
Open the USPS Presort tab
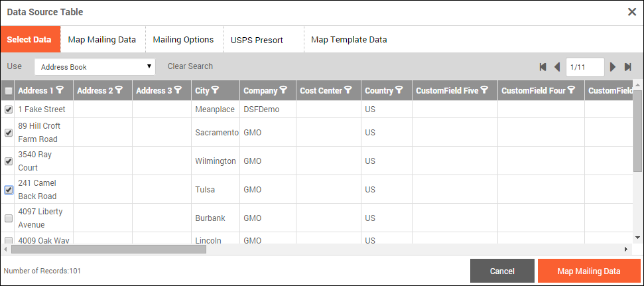[257, 40]
